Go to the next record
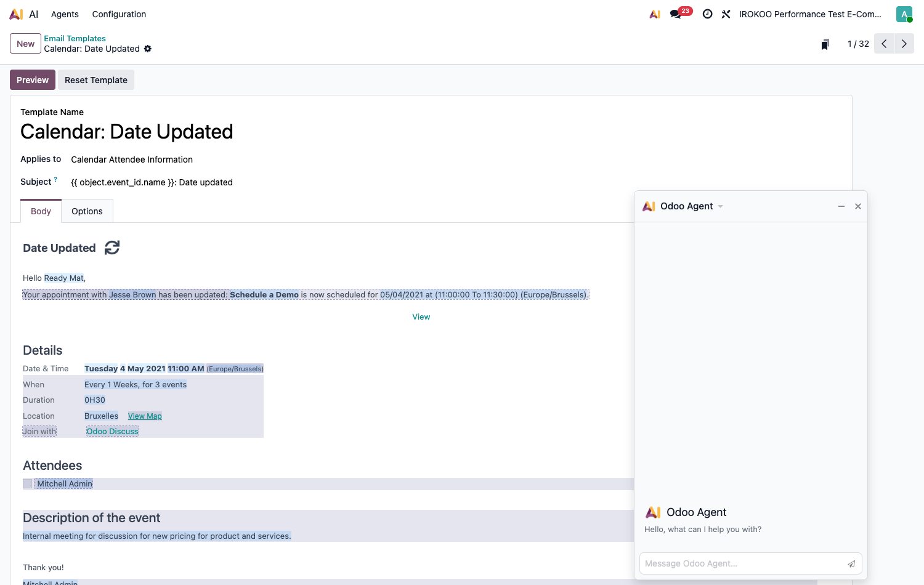 (x=904, y=44)
